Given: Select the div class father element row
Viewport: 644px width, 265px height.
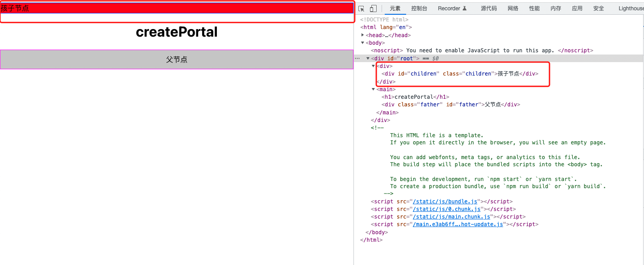Looking at the screenshot, I should tap(451, 105).
